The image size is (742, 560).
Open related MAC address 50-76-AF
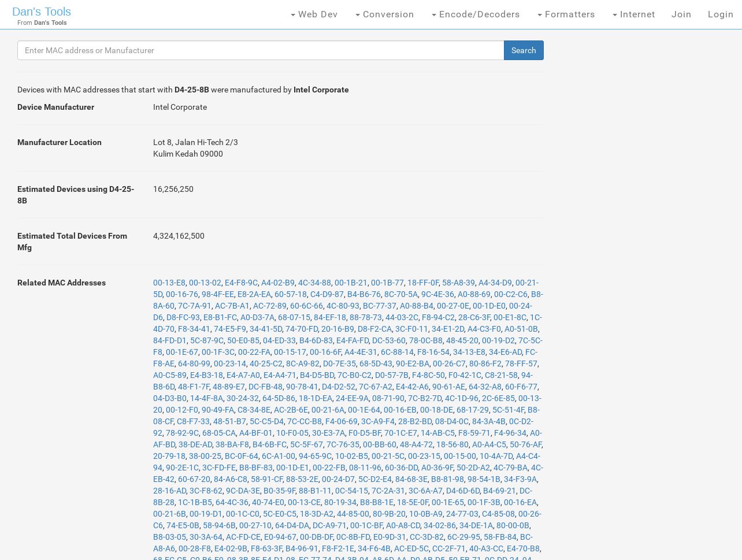pyautogui.click(x=525, y=444)
